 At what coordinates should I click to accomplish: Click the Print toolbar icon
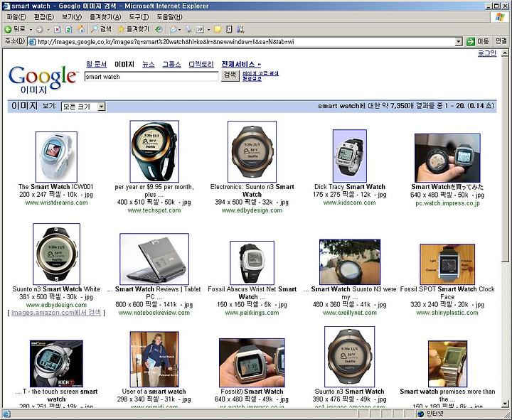[x=188, y=30]
